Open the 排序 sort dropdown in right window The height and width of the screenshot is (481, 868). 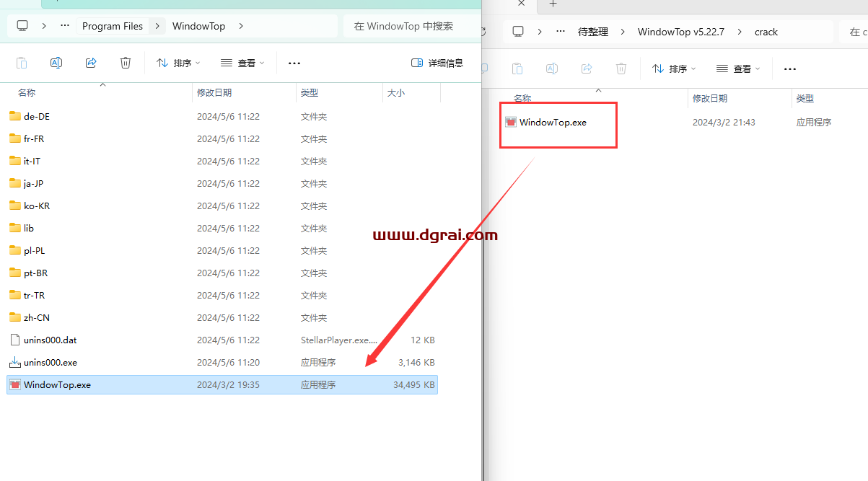674,69
